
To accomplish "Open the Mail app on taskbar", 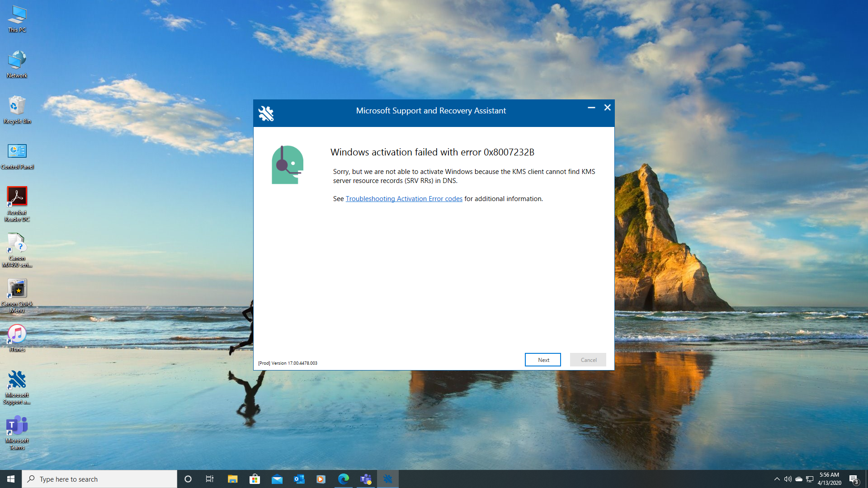I will pos(277,479).
